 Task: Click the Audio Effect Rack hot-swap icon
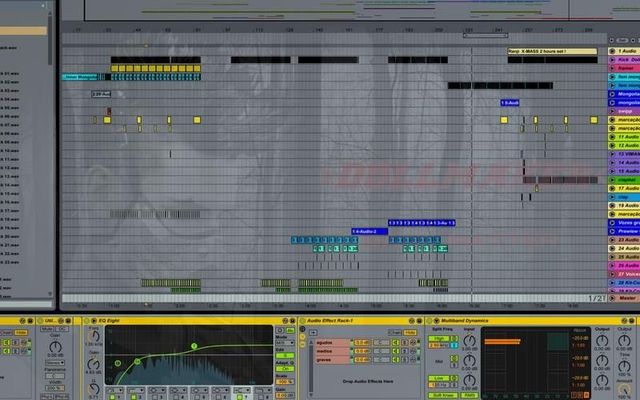[411, 321]
